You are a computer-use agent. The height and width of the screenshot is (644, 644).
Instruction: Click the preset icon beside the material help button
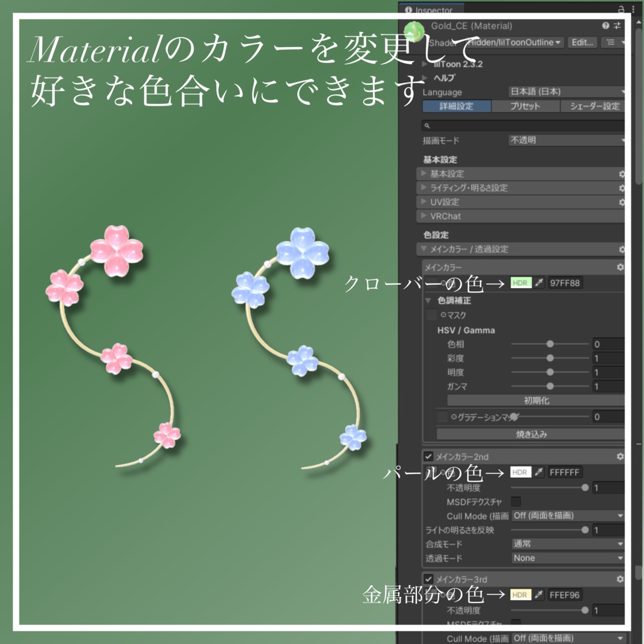click(x=616, y=26)
